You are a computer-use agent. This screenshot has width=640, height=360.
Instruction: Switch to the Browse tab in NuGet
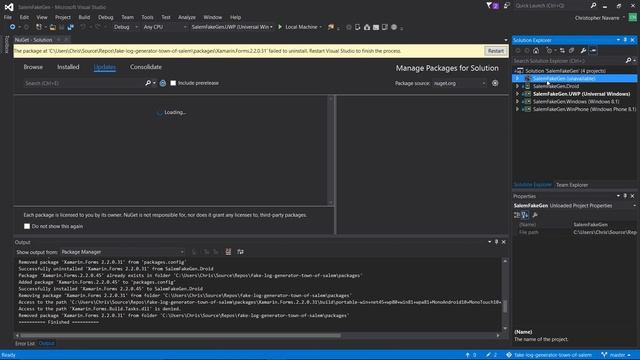tap(33, 67)
